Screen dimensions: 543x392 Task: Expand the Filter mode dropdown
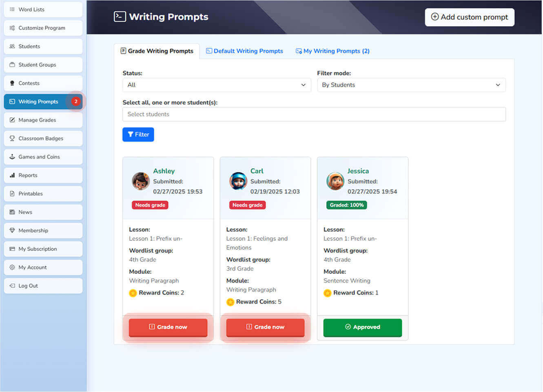pyautogui.click(x=411, y=85)
